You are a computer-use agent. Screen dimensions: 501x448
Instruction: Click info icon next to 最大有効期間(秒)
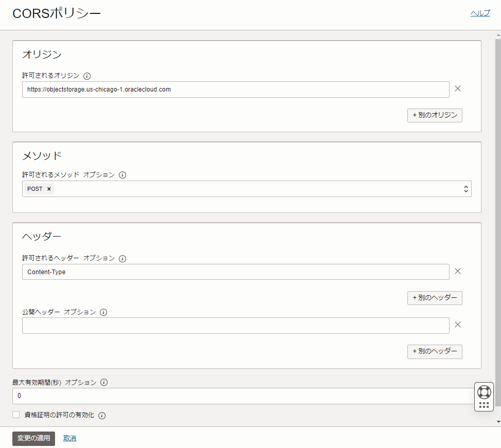tap(104, 382)
